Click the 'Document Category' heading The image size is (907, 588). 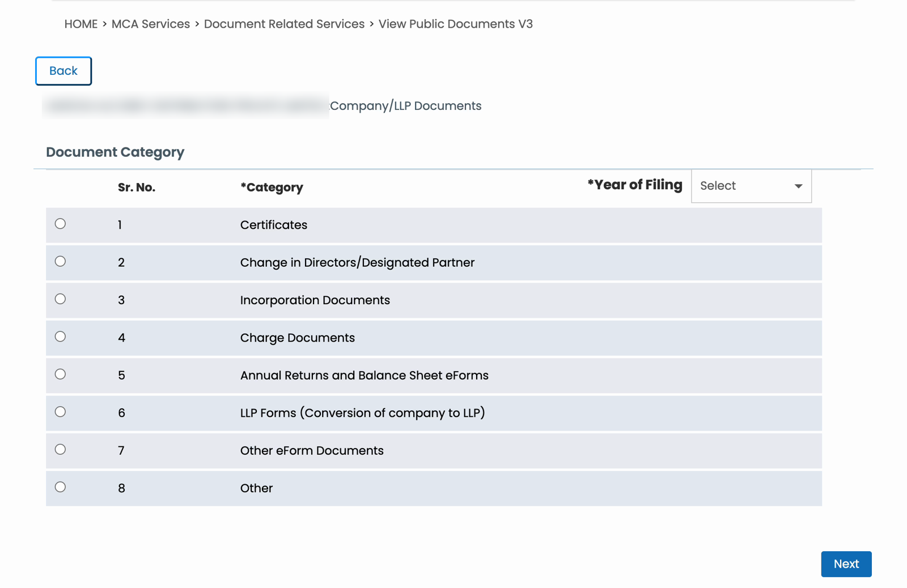tap(115, 152)
